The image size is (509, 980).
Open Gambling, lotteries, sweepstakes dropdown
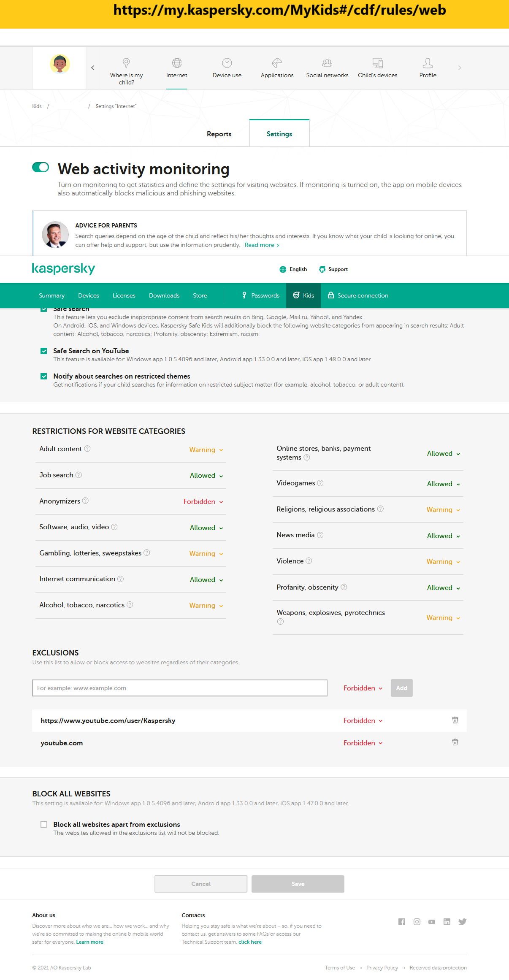206,554
